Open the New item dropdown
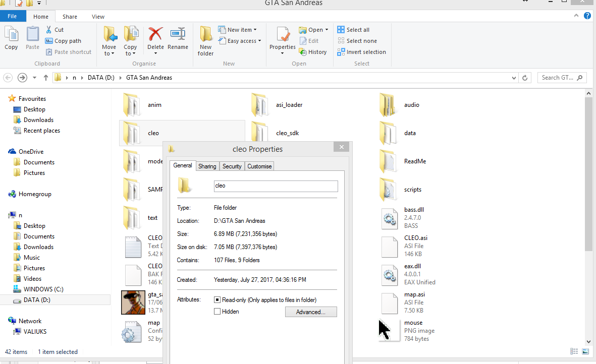Viewport: 596px width, 364px height. (238, 30)
